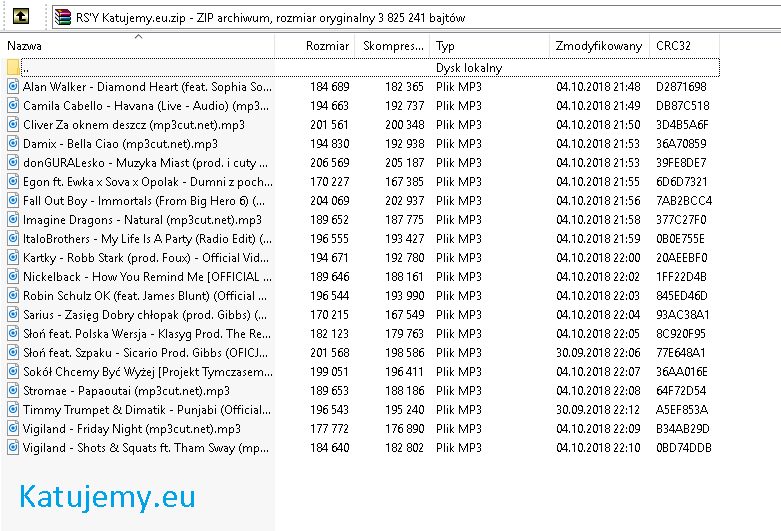Click the MP3 icon of Vigiland Friday Night
This screenshot has width=781, height=531.
pyautogui.click(x=13, y=429)
